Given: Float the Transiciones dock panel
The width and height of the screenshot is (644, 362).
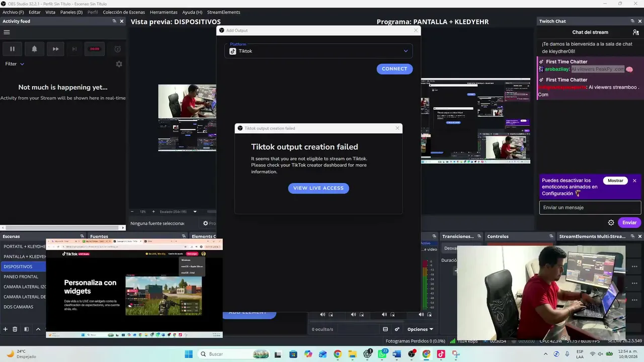Looking at the screenshot, I should (x=479, y=236).
